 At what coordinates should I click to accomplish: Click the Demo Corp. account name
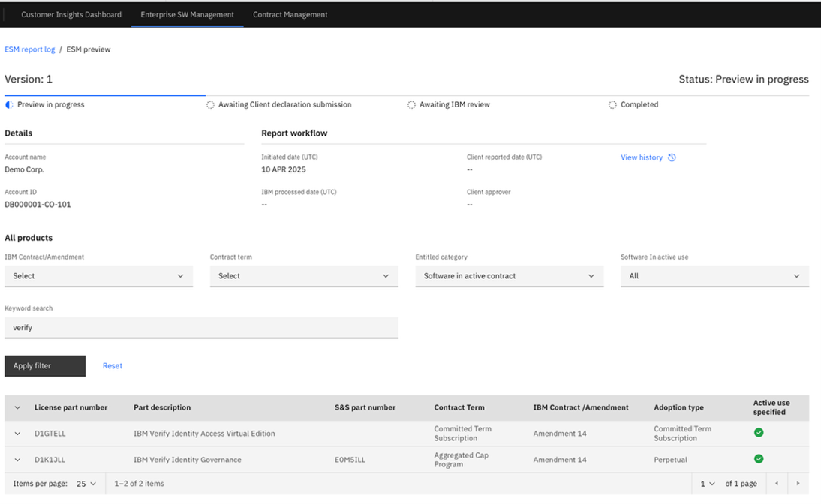point(24,169)
